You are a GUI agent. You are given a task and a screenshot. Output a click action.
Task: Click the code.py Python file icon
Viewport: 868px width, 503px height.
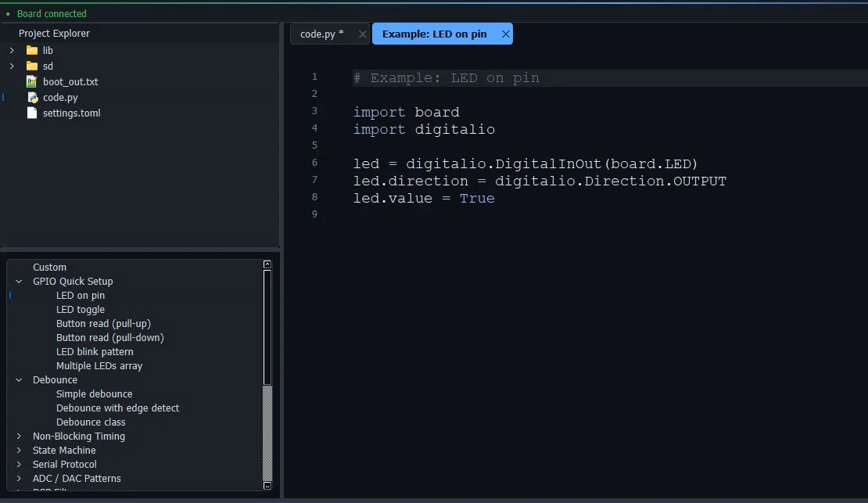pos(33,98)
